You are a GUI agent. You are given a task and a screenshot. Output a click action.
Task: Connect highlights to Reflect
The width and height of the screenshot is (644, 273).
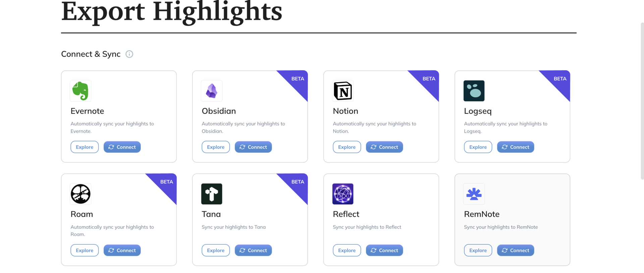(384, 250)
